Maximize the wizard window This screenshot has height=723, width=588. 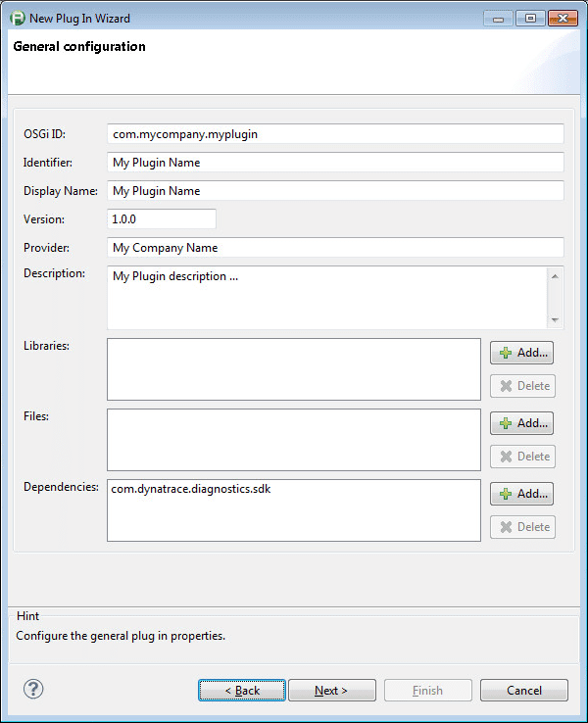[x=530, y=19]
